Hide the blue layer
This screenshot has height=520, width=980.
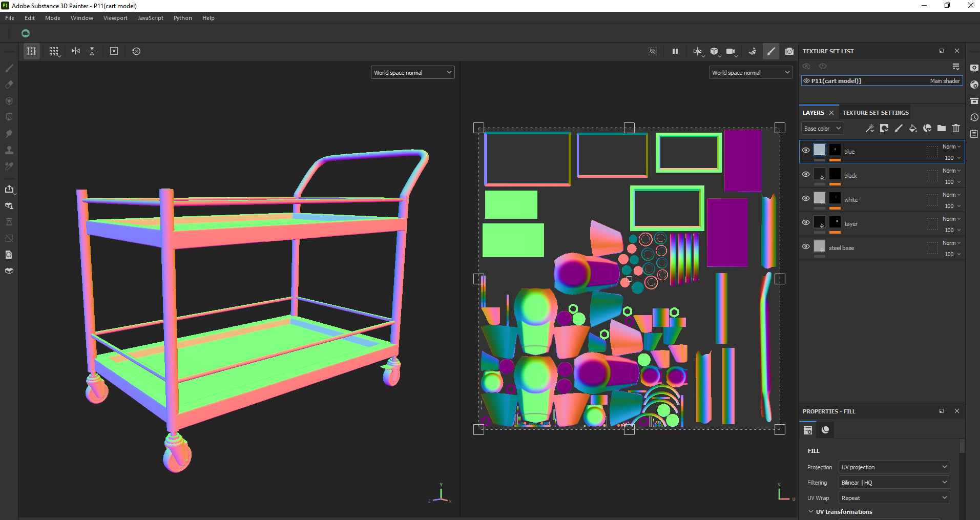[806, 151]
